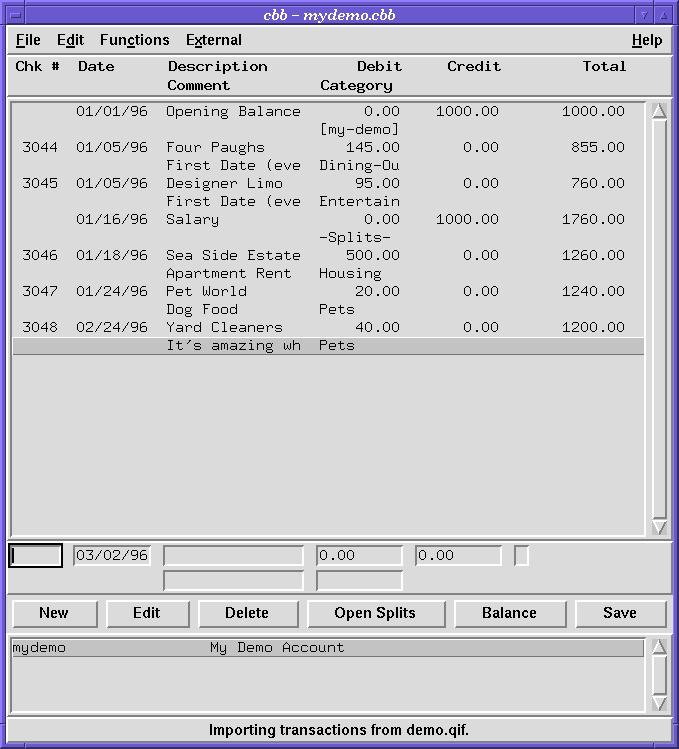The width and height of the screenshot is (679, 749).
Task: Click the register scrollbar up arrow
Action: [x=659, y=111]
